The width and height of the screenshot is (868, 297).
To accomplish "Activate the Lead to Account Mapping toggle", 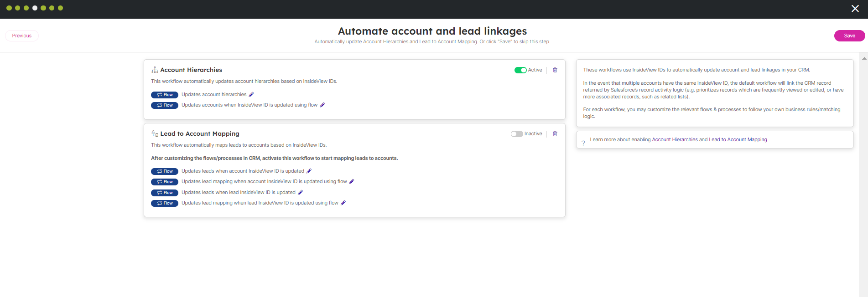I will pyautogui.click(x=516, y=134).
